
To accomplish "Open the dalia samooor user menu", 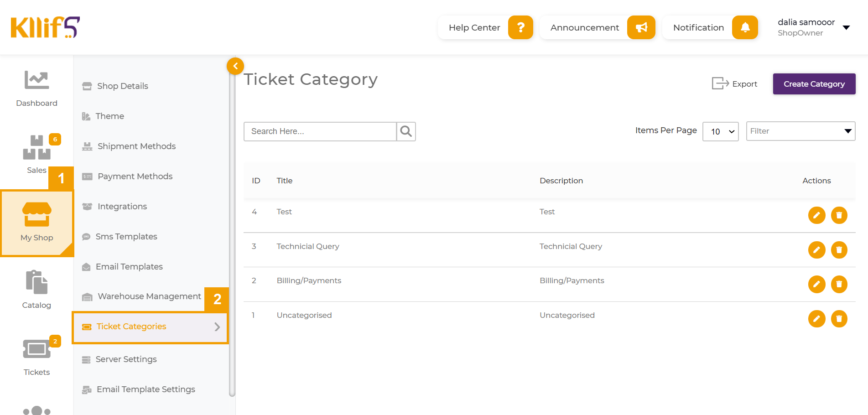I will [x=846, y=27].
